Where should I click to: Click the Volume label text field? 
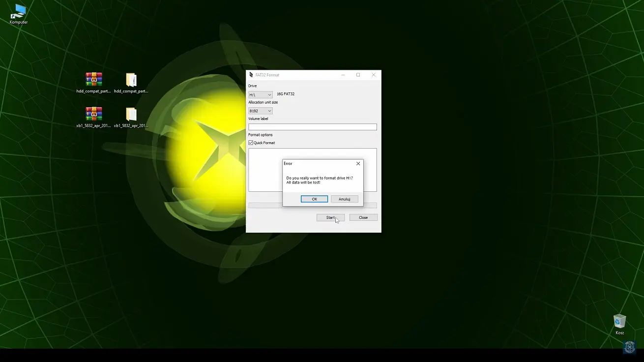pyautogui.click(x=312, y=127)
